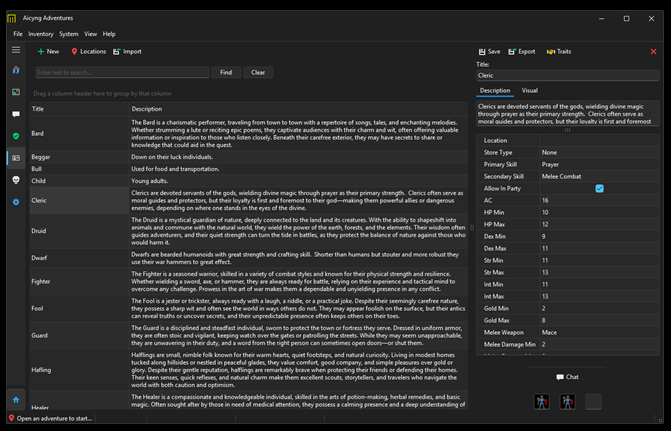Image resolution: width=671 pixels, height=431 pixels.
Task: Select the green shield sidebar icon
Action: (x=15, y=136)
